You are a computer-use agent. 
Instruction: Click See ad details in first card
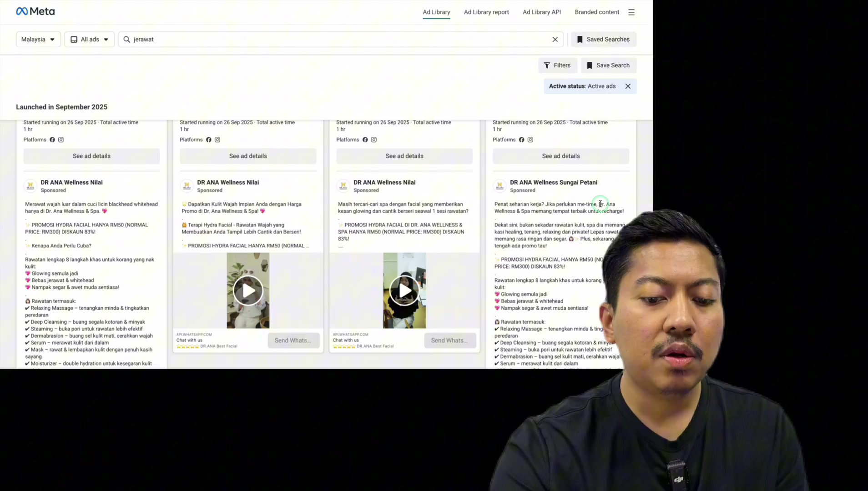click(91, 156)
